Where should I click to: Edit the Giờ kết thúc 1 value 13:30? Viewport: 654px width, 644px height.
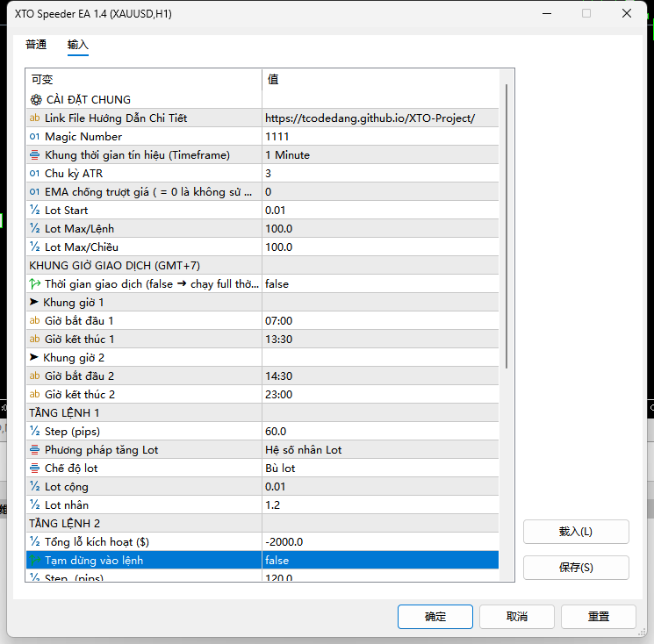(380, 339)
